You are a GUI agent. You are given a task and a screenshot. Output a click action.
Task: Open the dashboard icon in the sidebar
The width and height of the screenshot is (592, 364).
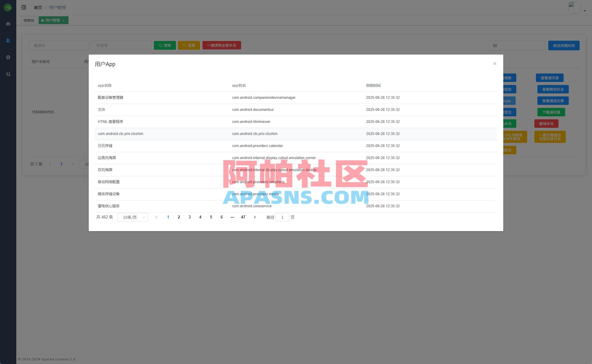coord(8,24)
